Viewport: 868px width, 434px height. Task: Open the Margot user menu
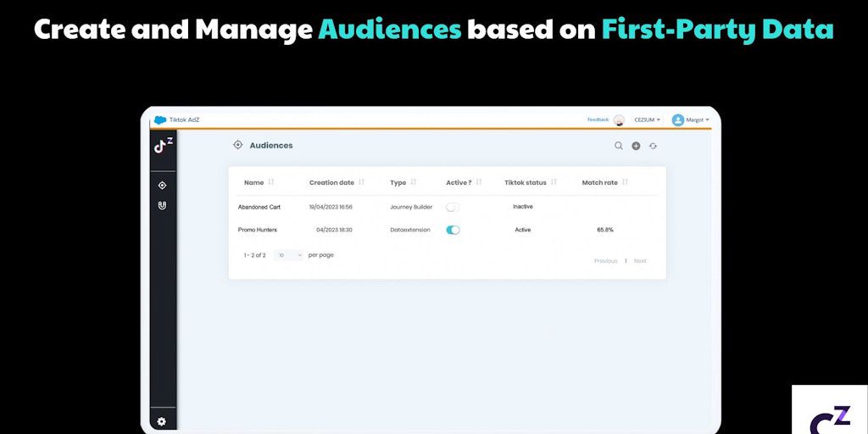[x=698, y=120]
